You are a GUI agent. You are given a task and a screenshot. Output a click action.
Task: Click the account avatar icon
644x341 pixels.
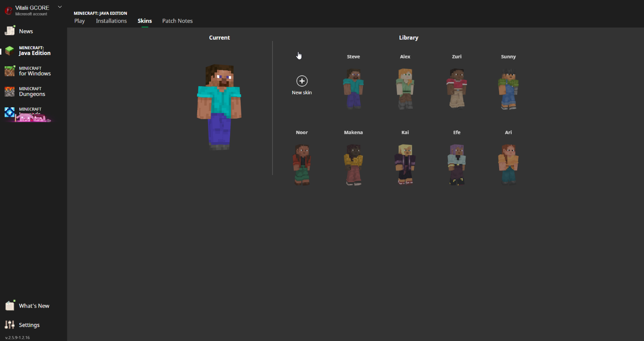pos(8,11)
